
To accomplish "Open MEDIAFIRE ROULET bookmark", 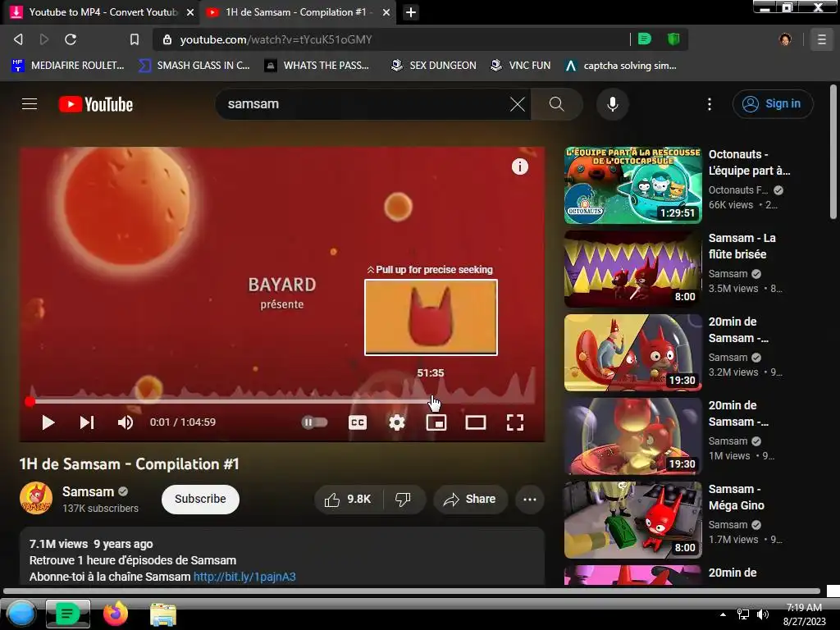I will [x=67, y=66].
